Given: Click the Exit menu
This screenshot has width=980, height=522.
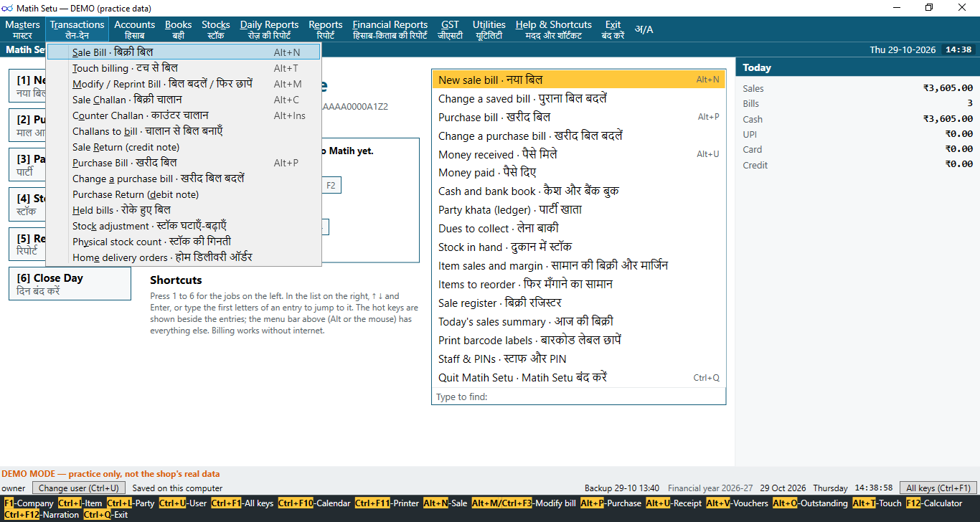Looking at the screenshot, I should 613,29.
